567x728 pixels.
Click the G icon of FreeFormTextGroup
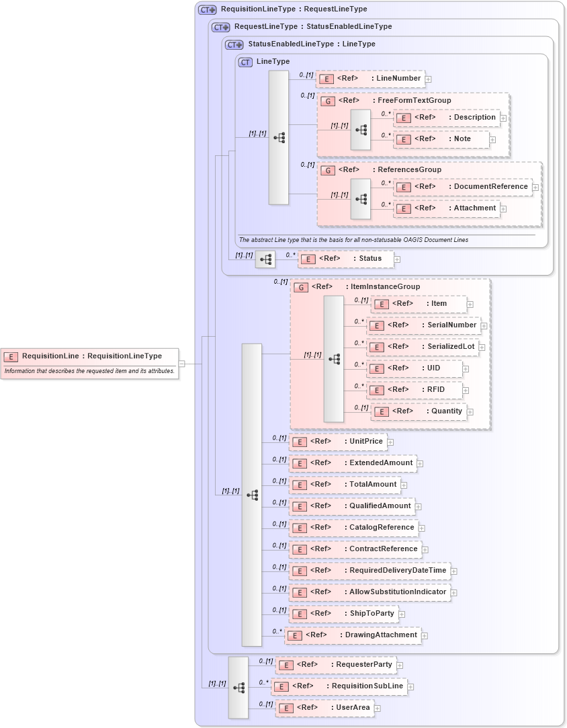[x=328, y=100]
